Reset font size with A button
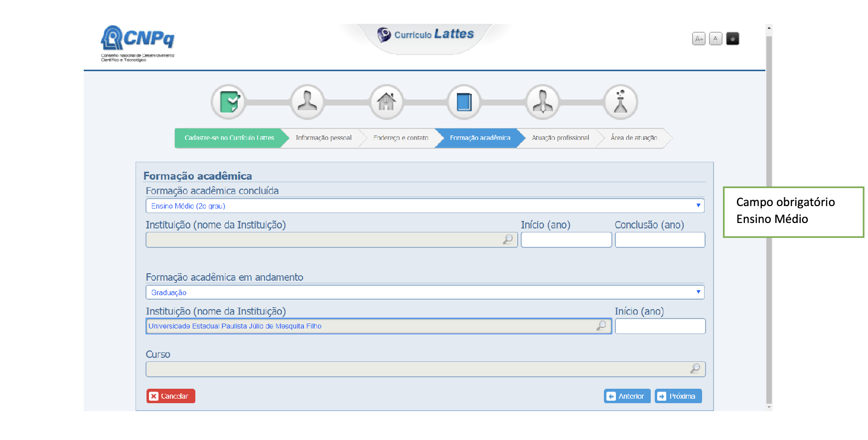Image resolution: width=868 pixels, height=440 pixels. [716, 39]
